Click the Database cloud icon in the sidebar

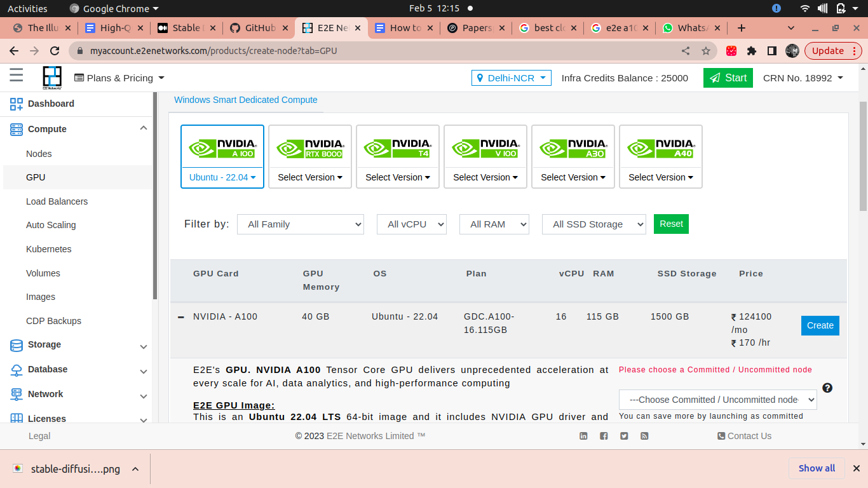coord(17,370)
